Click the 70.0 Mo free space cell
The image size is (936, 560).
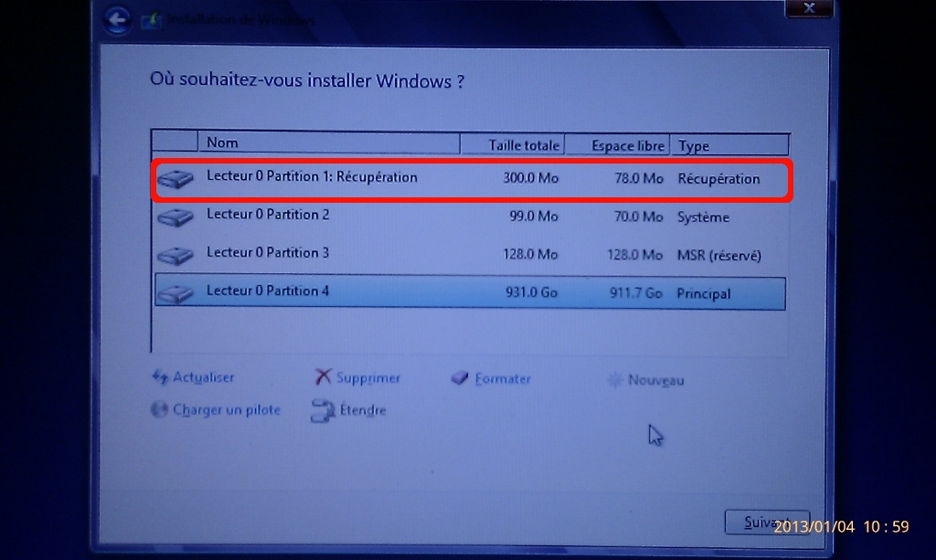pyautogui.click(x=638, y=217)
